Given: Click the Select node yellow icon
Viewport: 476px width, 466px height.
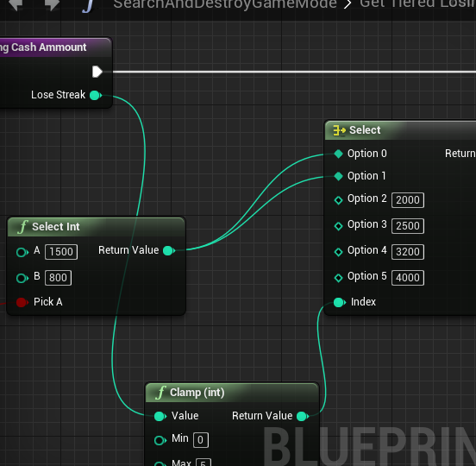Looking at the screenshot, I should [339, 130].
